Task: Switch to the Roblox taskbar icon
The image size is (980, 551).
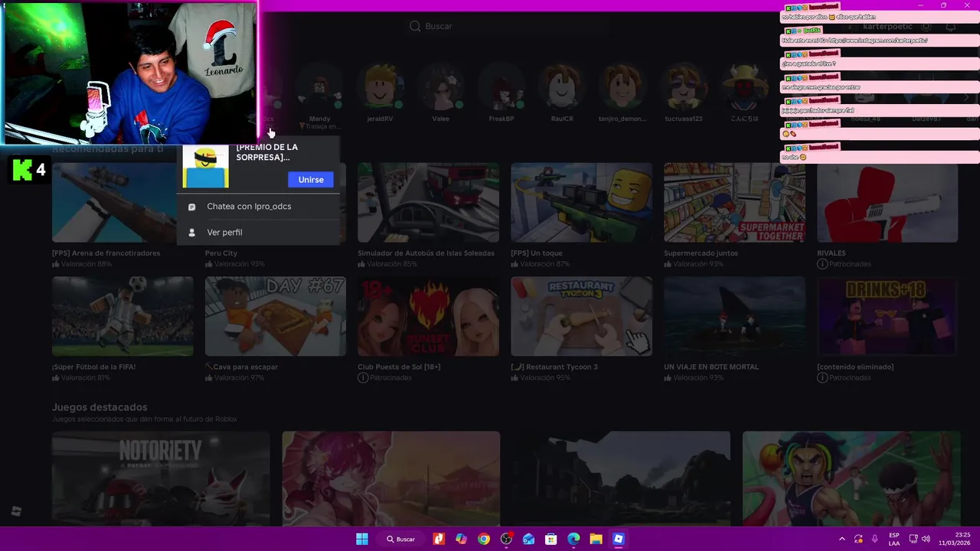Action: pos(619,539)
